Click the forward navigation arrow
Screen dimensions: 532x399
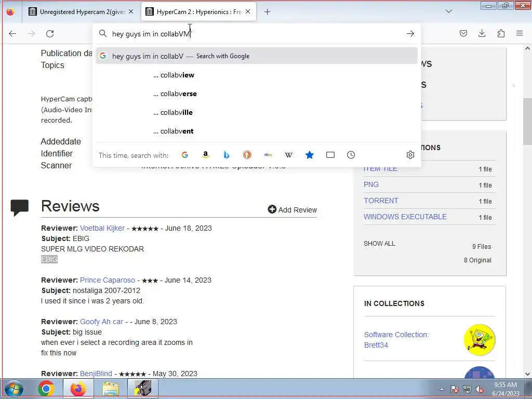pyautogui.click(x=31, y=34)
